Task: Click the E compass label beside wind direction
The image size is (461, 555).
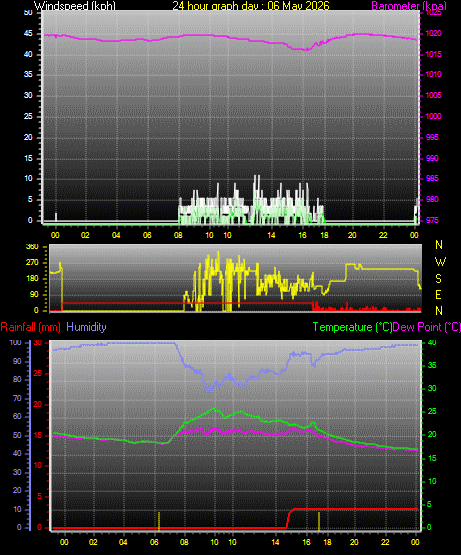Action: (x=438, y=294)
